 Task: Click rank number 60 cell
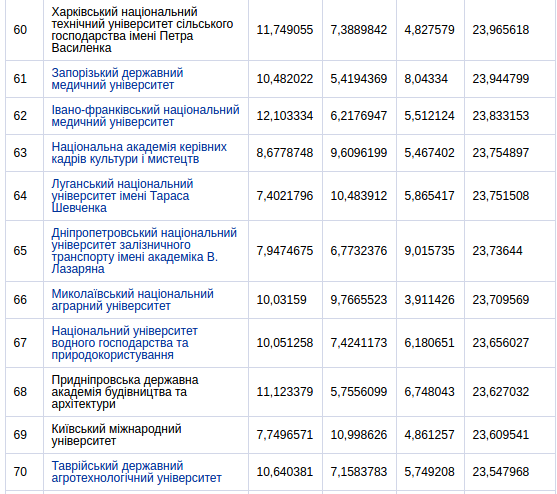[20, 30]
